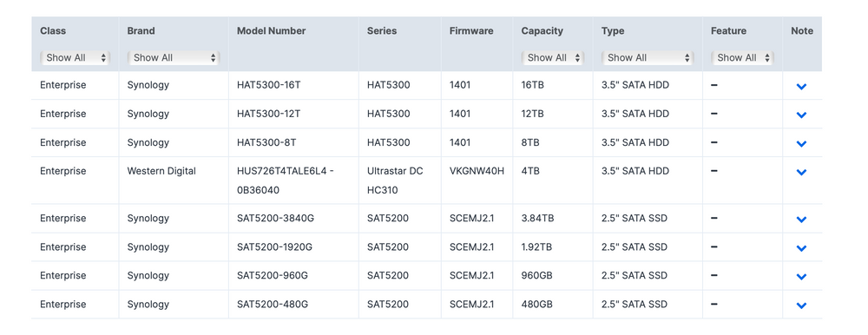Expand note chevron for SAT5200-480G row
The image size is (868, 335).
coord(801,305)
